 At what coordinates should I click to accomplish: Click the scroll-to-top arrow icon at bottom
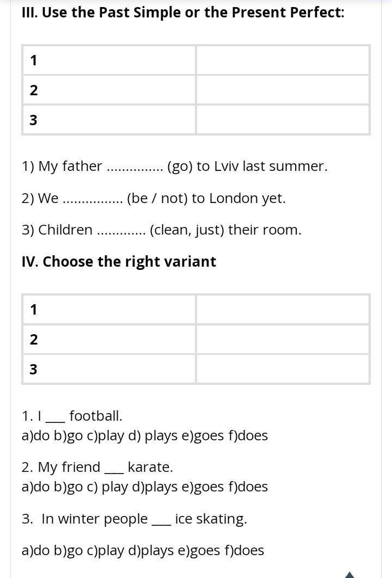tap(350, 574)
